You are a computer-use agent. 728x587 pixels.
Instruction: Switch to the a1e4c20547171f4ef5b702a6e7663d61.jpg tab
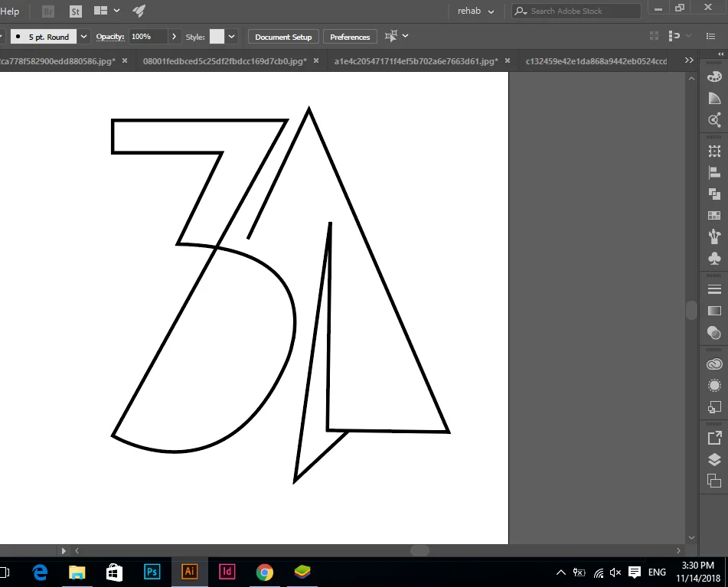tap(416, 61)
